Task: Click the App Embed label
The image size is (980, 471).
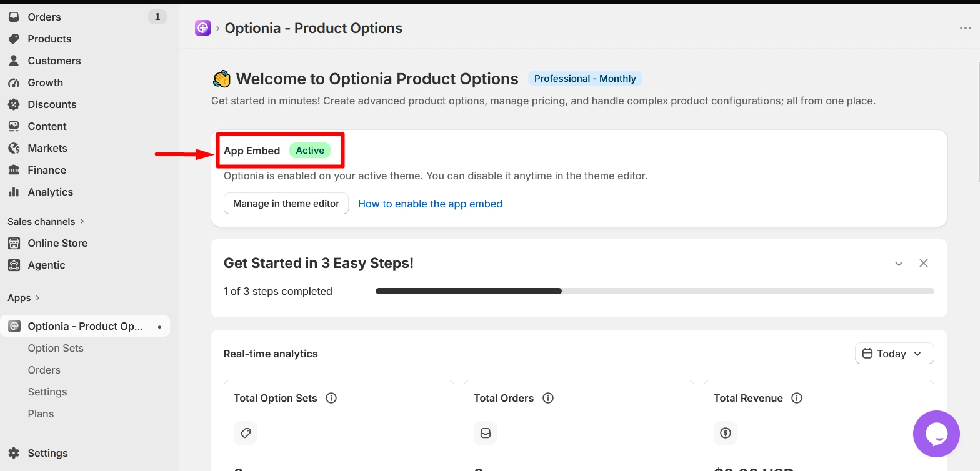Action: click(252, 151)
